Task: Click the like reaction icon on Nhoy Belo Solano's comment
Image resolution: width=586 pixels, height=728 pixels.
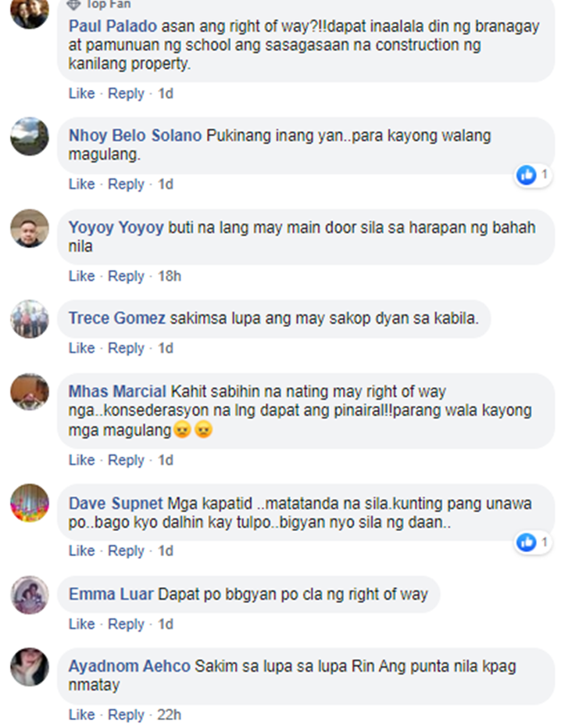Action: [526, 175]
